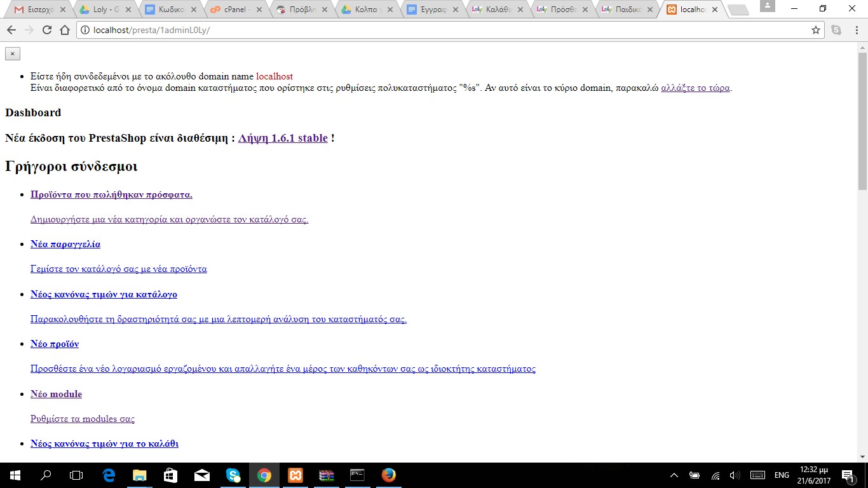Switch to the Loly Καλάθι tab
Image resolution: width=868 pixels, height=488 pixels.
[496, 10]
